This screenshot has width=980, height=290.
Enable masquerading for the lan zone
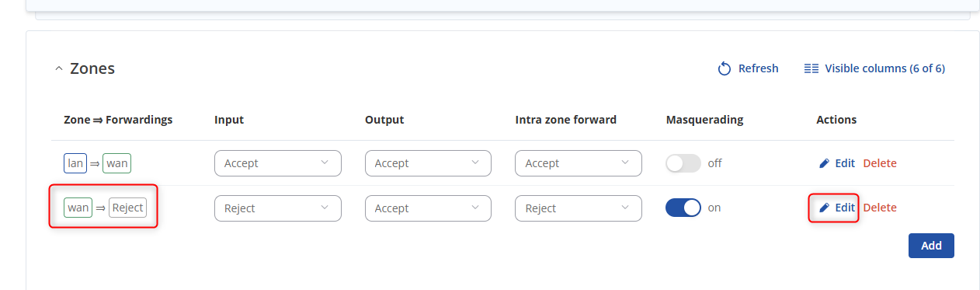point(683,163)
